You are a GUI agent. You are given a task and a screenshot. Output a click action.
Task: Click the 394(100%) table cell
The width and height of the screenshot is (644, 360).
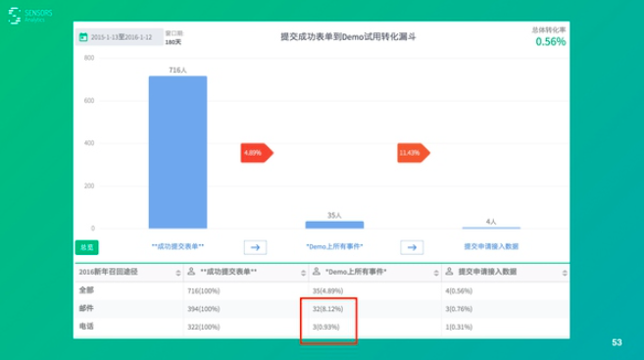(204, 309)
